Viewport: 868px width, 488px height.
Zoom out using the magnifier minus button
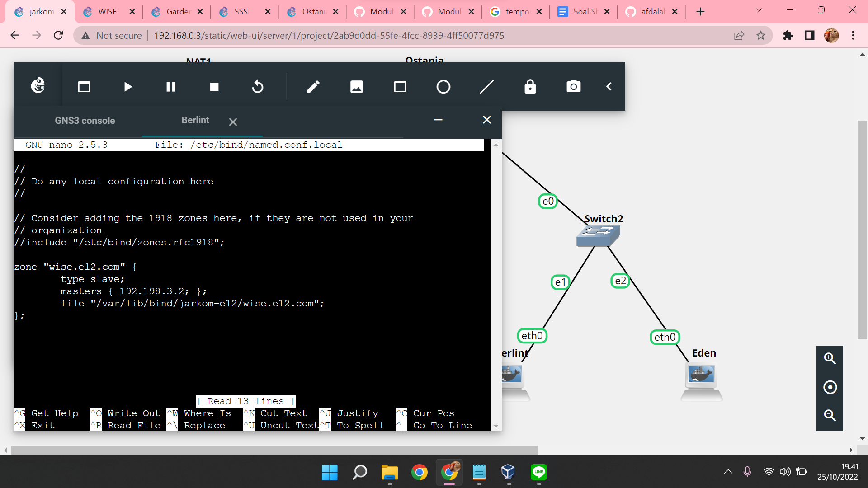coord(830,416)
